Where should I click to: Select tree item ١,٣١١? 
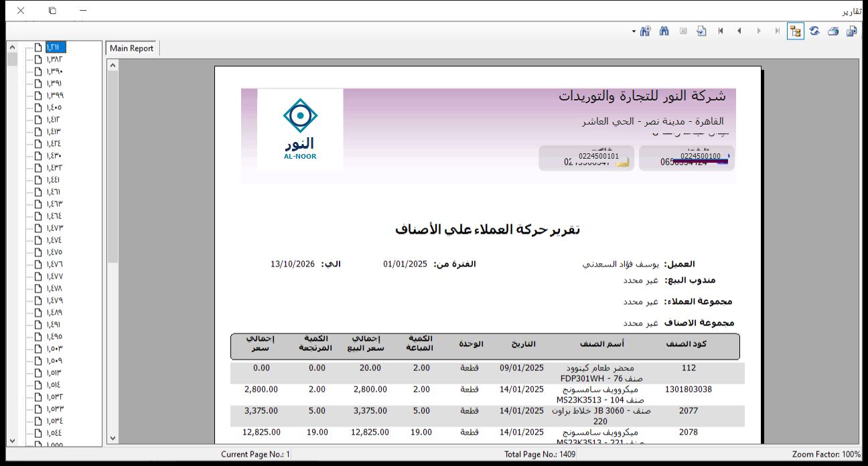click(x=56, y=48)
